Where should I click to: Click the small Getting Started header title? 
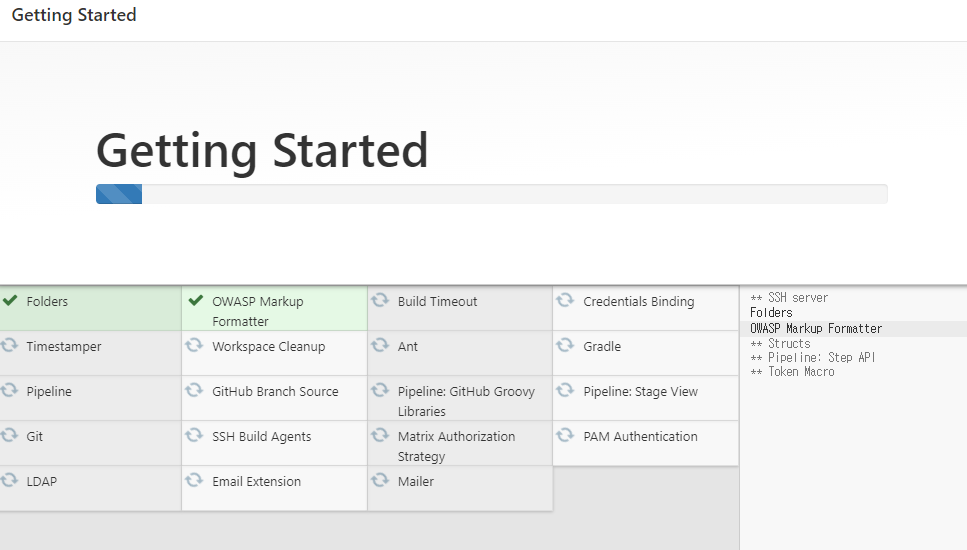pyautogui.click(x=74, y=15)
